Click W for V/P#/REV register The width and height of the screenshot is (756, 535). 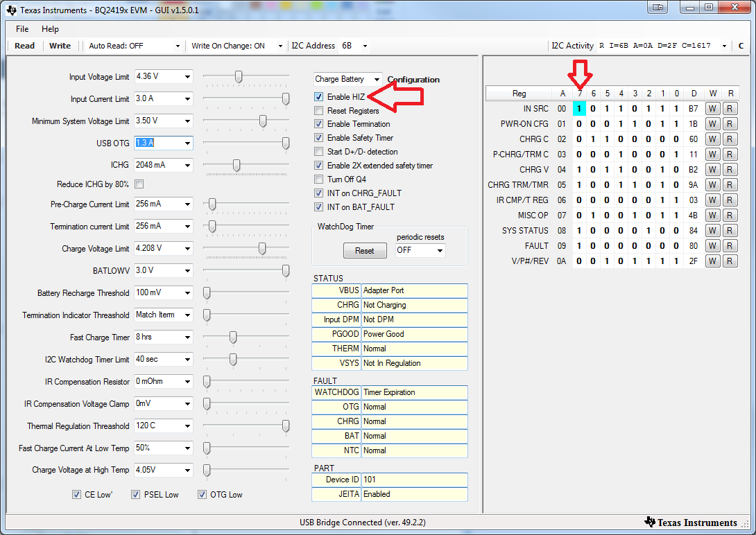pos(712,261)
